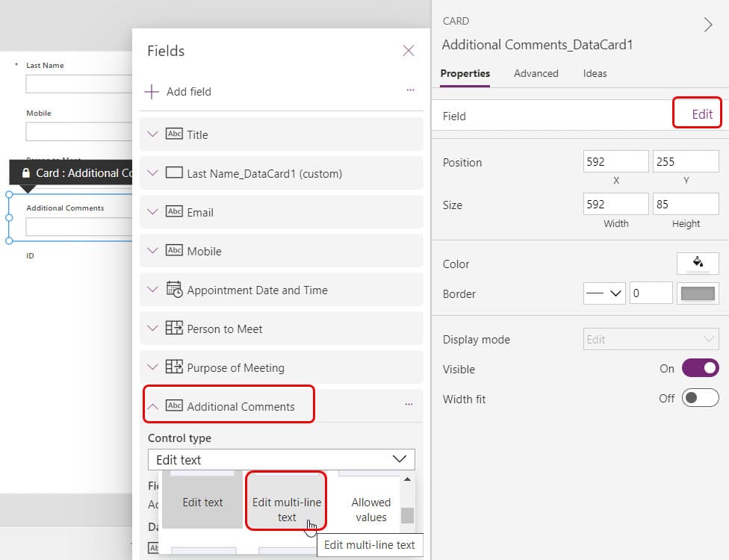Select the Title field label
This screenshot has width=729, height=560.
point(197,134)
